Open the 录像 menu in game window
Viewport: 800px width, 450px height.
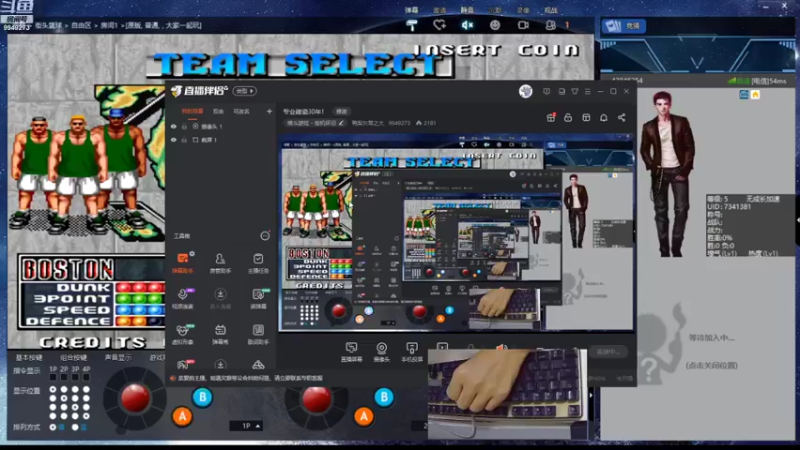pyautogui.click(x=523, y=10)
